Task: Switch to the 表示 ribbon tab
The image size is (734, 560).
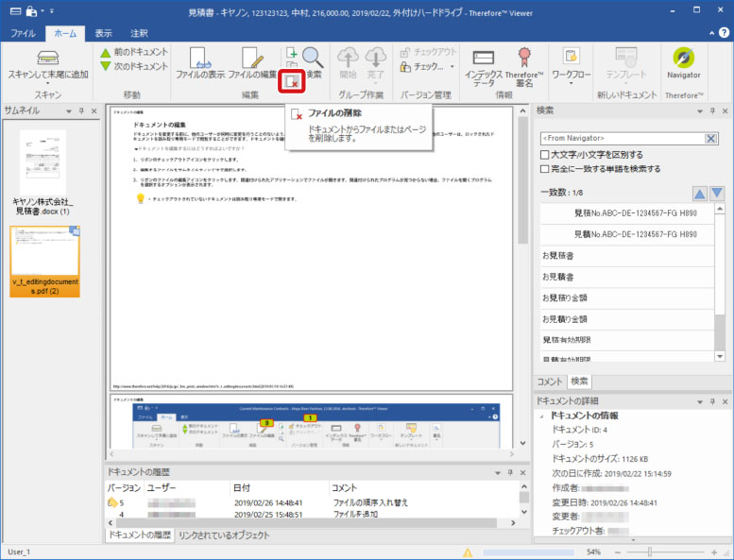Action: [x=103, y=33]
